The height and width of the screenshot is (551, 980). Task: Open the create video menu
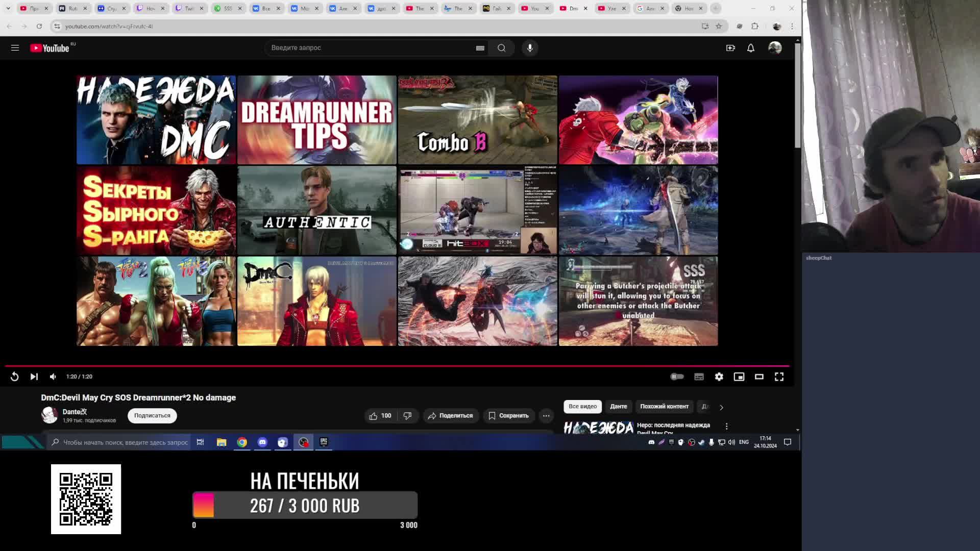click(730, 48)
